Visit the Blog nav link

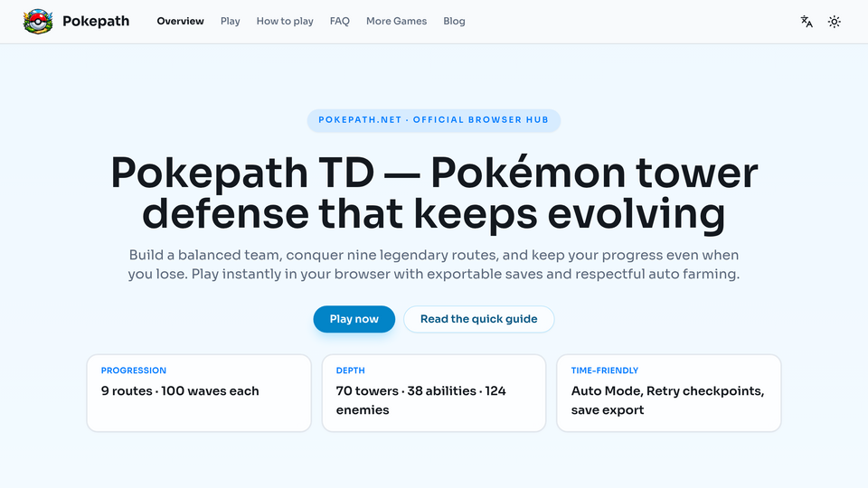(454, 21)
